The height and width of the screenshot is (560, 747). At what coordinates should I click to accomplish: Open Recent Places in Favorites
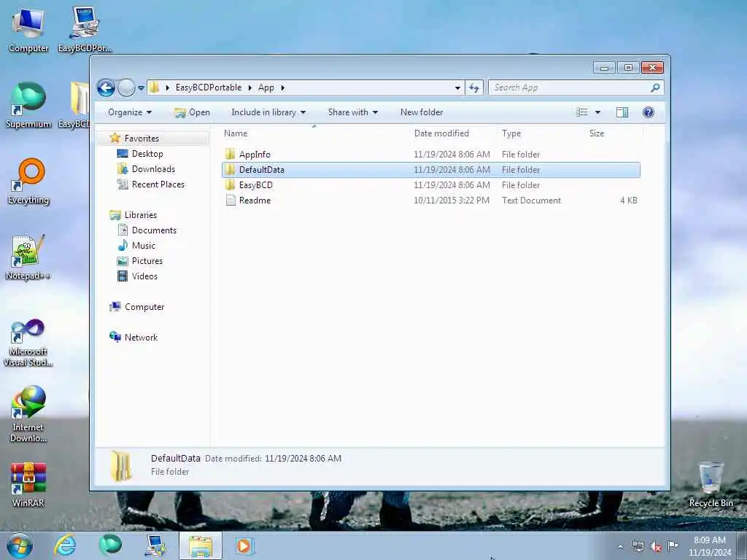coord(158,184)
